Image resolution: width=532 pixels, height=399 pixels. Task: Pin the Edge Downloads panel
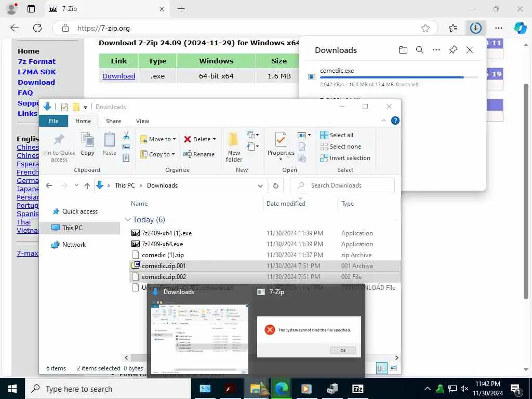pyautogui.click(x=453, y=50)
